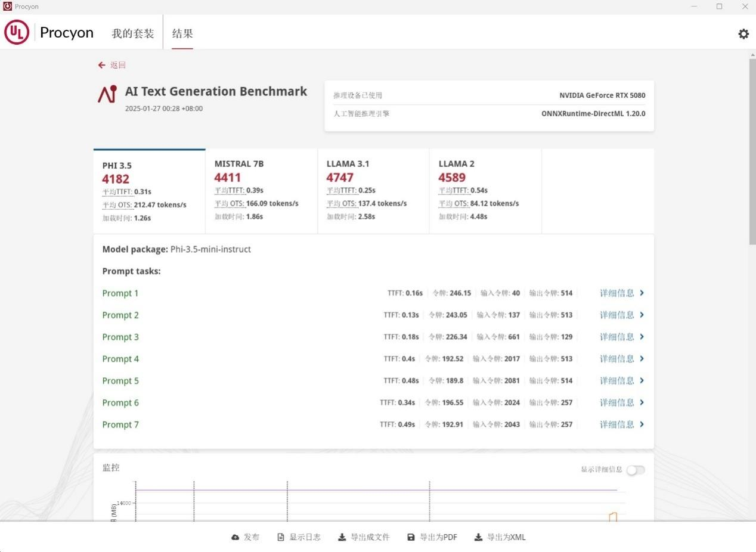Screen dimensions: 756x552
Task: Click the 发布 button label
Action: click(x=252, y=537)
